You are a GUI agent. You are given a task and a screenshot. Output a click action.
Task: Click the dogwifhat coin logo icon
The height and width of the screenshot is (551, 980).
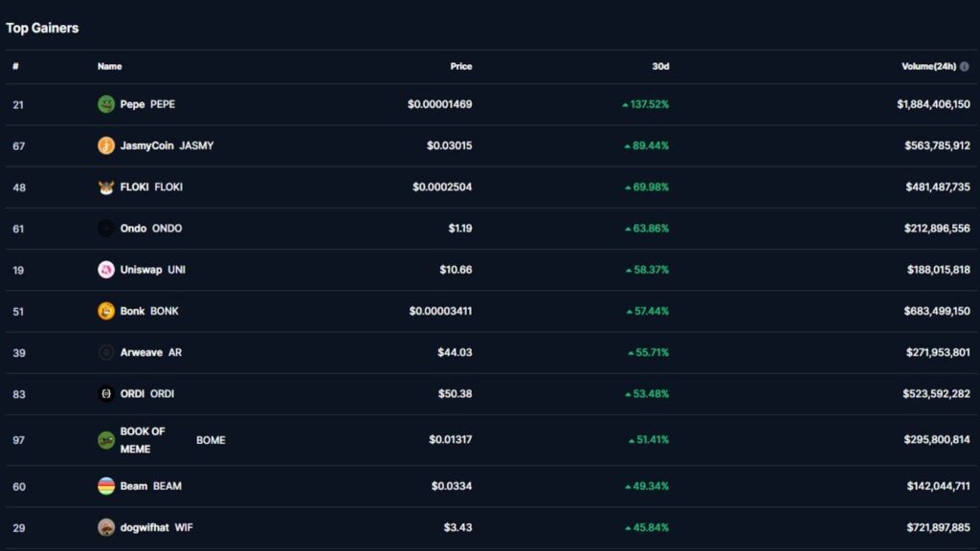pyautogui.click(x=106, y=527)
